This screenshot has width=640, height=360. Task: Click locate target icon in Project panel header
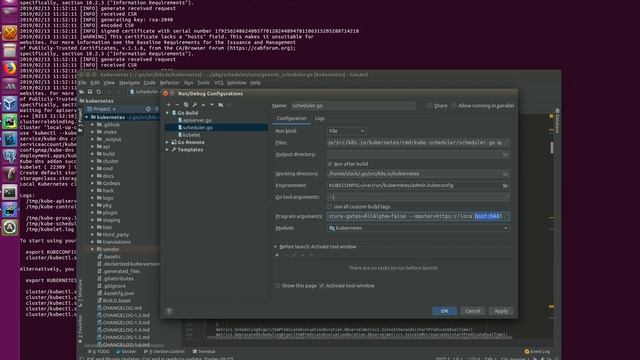148,109
